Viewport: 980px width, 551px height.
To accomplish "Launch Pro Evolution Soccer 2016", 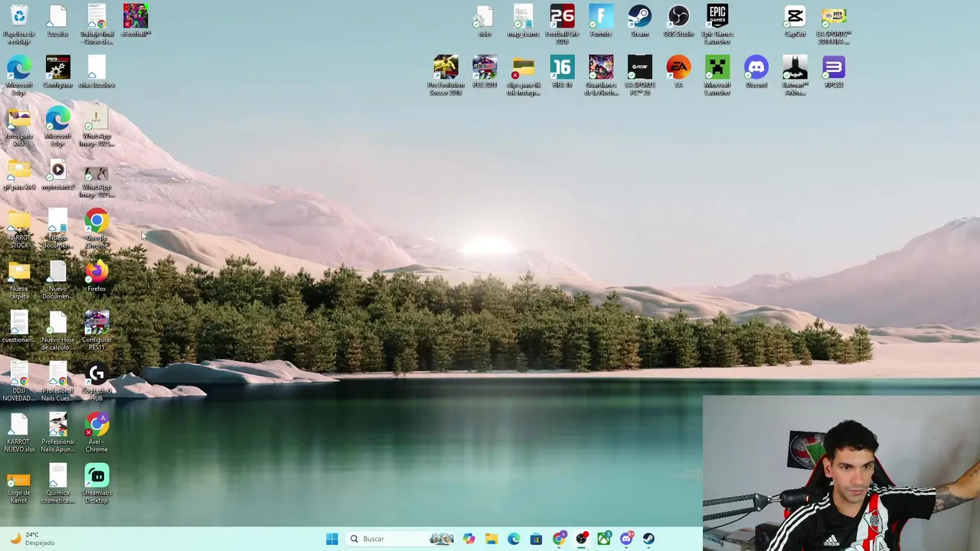I will (x=446, y=76).
